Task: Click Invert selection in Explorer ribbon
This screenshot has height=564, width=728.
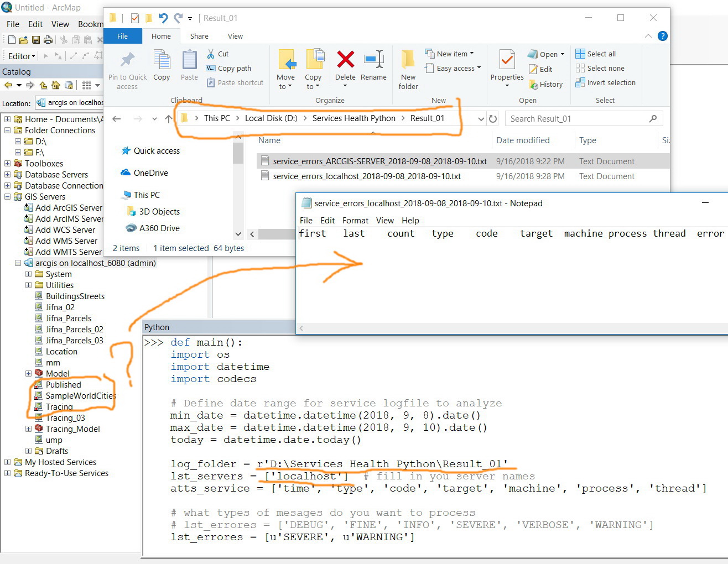Action: point(605,82)
